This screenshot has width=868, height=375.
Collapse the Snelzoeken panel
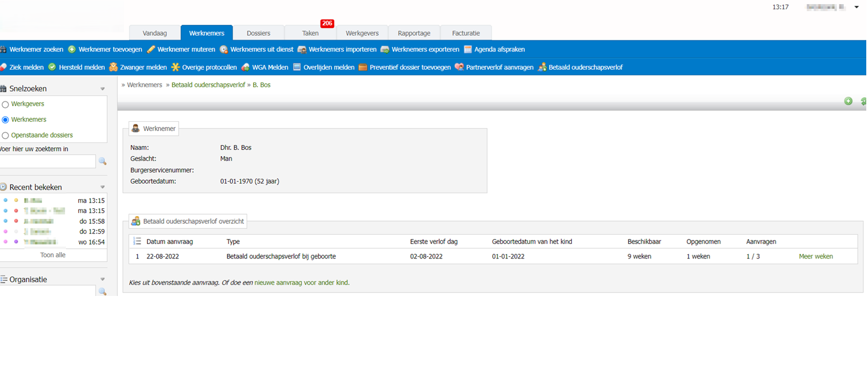pyautogui.click(x=103, y=89)
